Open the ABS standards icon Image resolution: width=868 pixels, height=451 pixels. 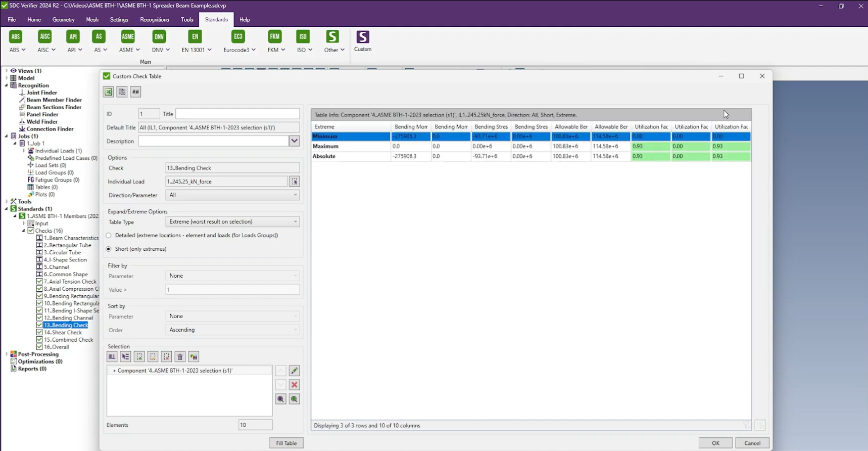coord(16,36)
